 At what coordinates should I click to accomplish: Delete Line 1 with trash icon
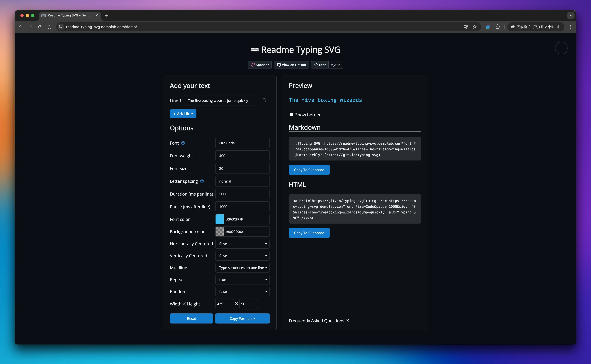(264, 100)
